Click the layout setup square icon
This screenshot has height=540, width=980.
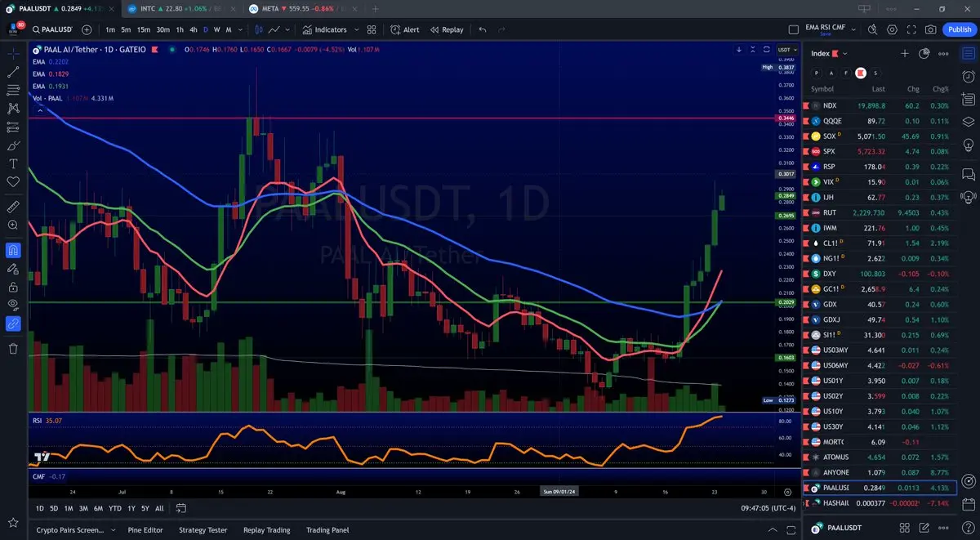(x=793, y=29)
